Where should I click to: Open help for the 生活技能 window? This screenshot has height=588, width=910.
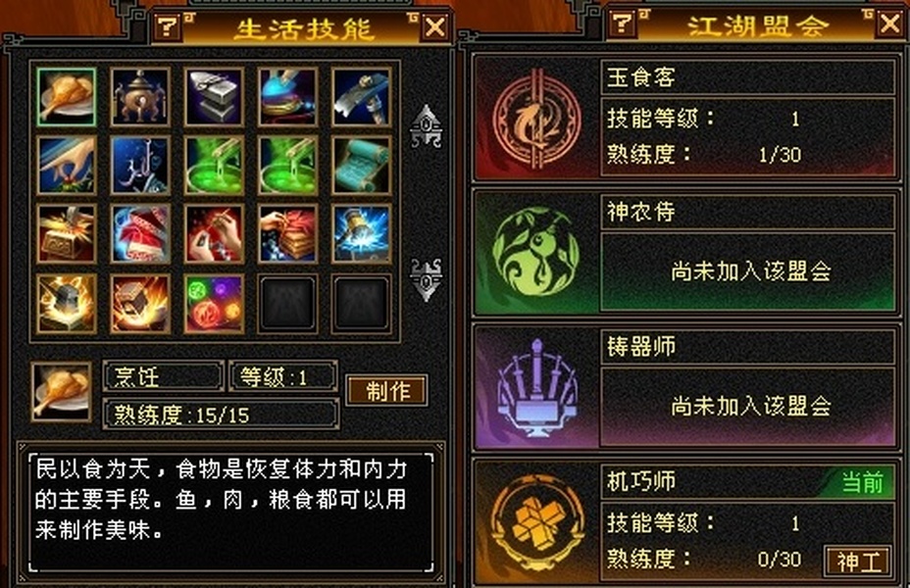tap(169, 26)
